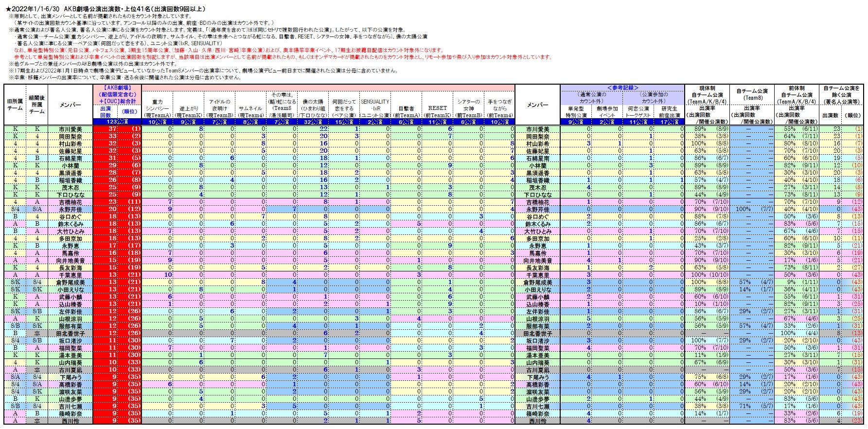Select 村山彩希's 現体制 rate 100%

click(698, 143)
